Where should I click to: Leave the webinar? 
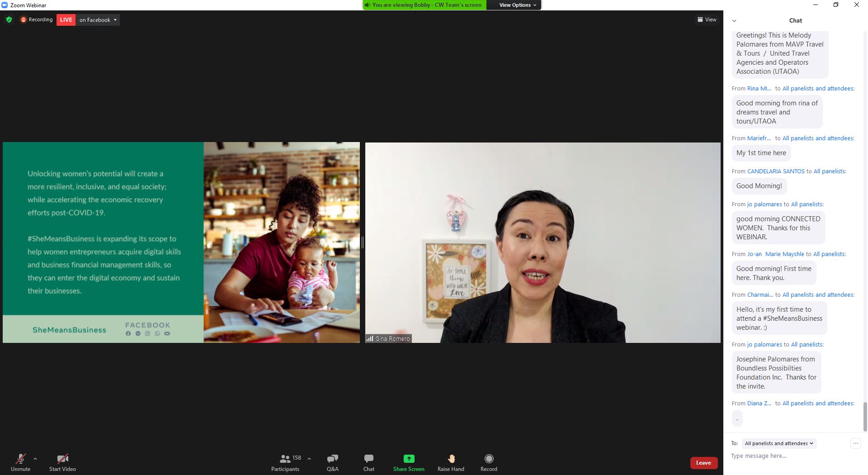point(703,463)
